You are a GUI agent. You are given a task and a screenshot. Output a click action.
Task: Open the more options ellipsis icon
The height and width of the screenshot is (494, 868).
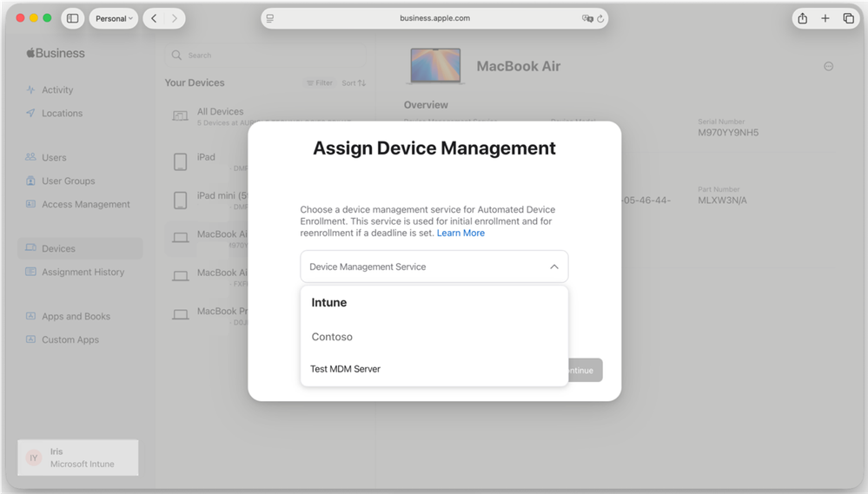coord(828,66)
